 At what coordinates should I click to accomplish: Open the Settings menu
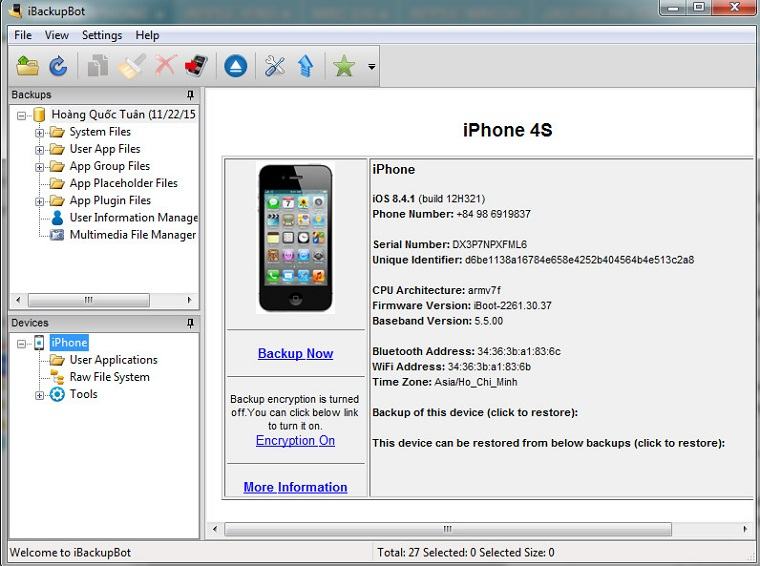click(102, 35)
